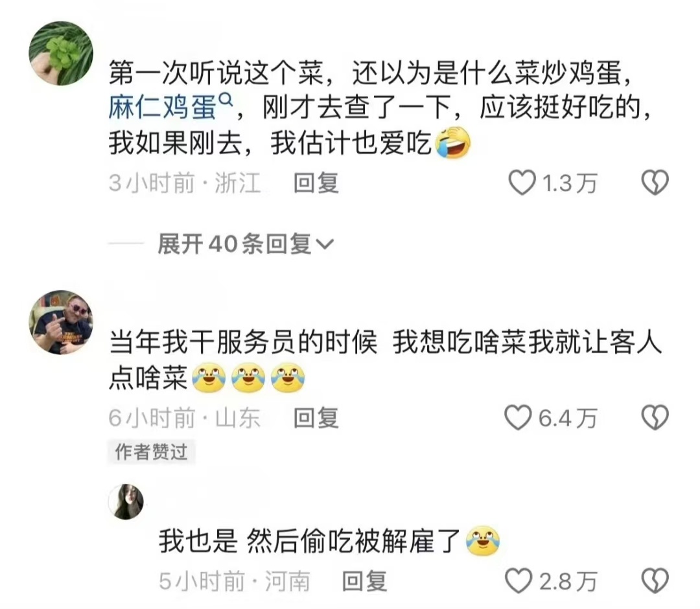Open the long-haired woman avatar profile
The image size is (700, 609).
click(x=126, y=502)
